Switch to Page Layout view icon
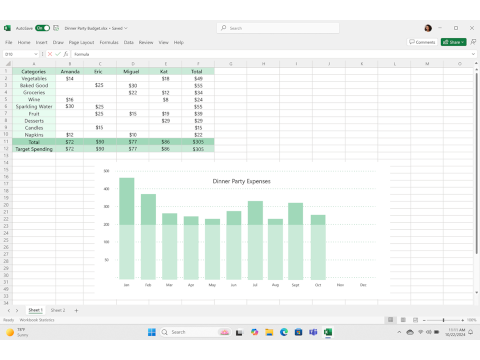480x360 pixels. coord(403,320)
